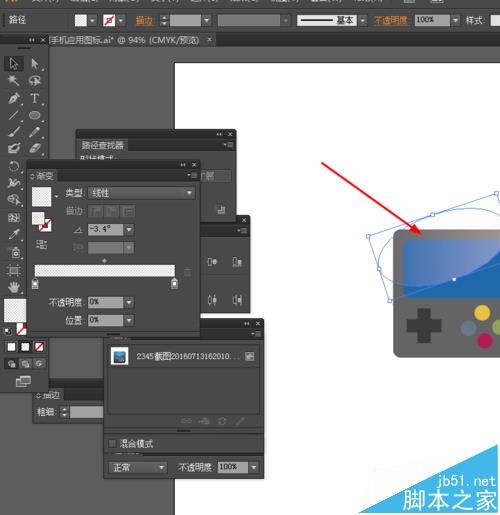
Task: Click the 路径查找器 panel tab
Action: (x=102, y=145)
